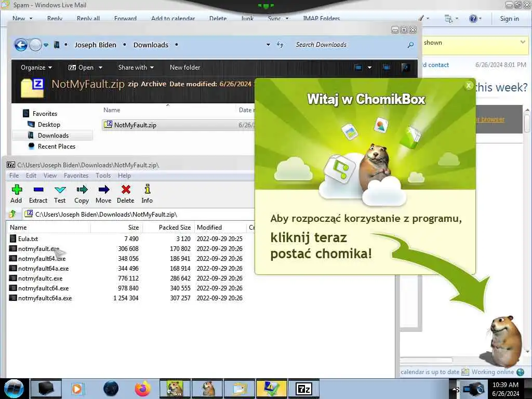Expand the Share with dropdown

click(x=136, y=68)
